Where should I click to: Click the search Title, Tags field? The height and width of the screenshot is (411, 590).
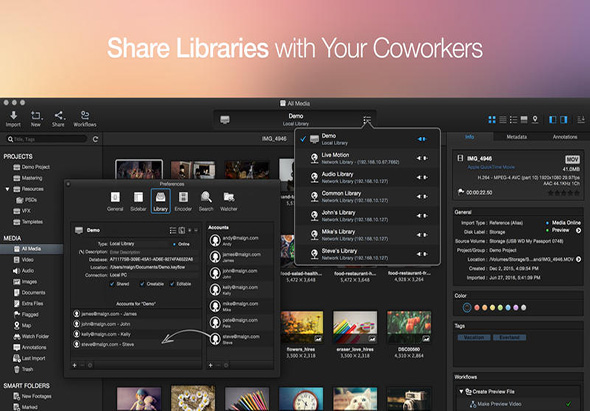click(47, 139)
